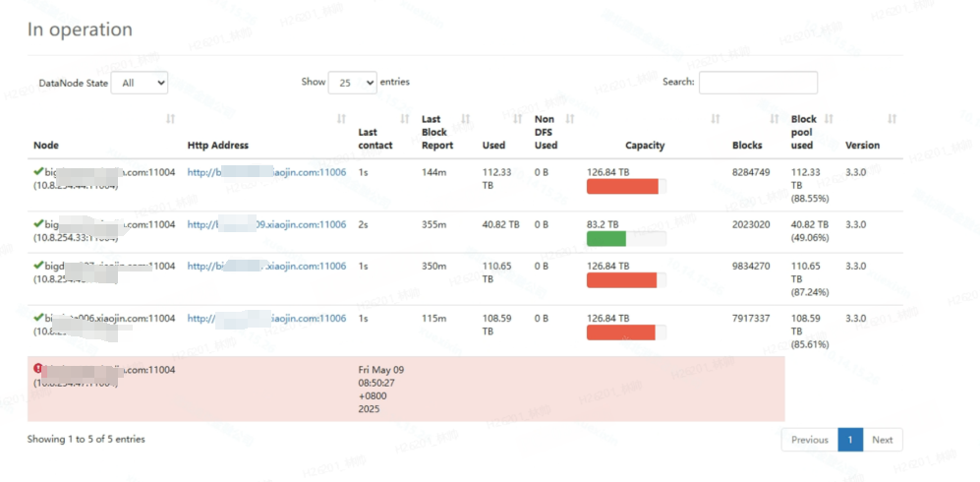Sort by Version column arrows icon
This screenshot has height=482, width=980.
tap(892, 119)
